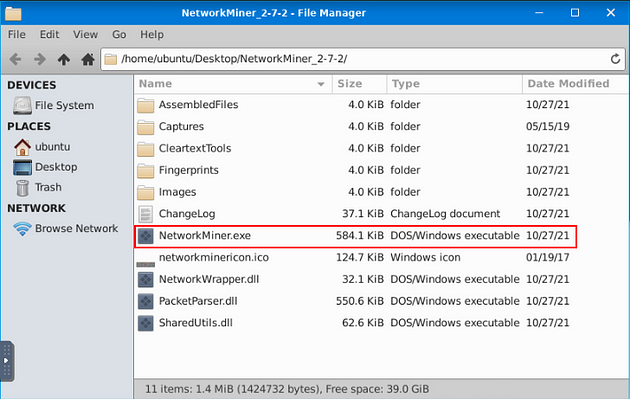This screenshot has height=399, width=630.
Task: Maximize the File Manager window
Action: pyautogui.click(x=575, y=13)
